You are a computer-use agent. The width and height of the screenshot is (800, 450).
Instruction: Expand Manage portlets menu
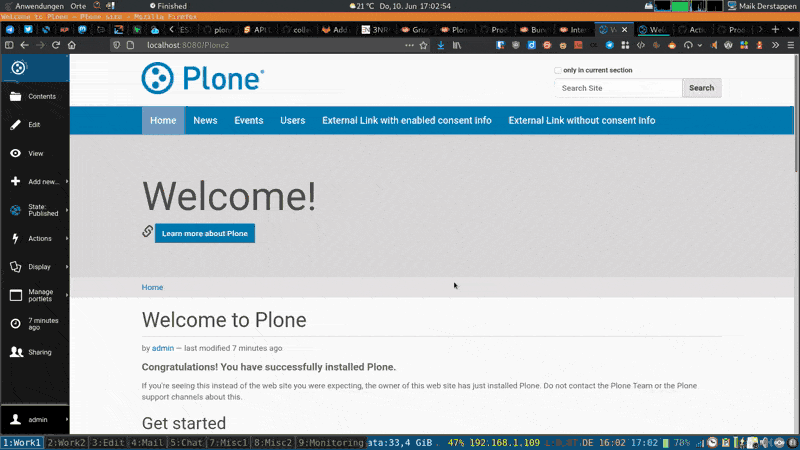(35, 295)
